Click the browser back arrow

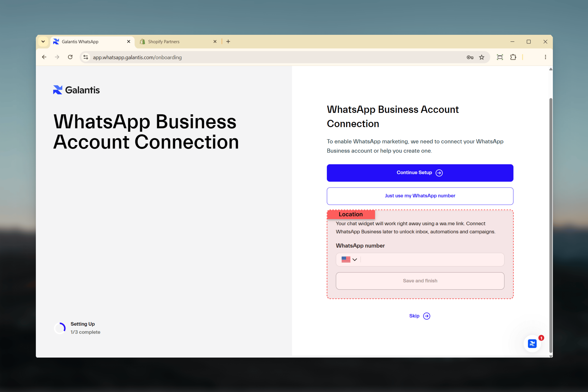(x=44, y=57)
